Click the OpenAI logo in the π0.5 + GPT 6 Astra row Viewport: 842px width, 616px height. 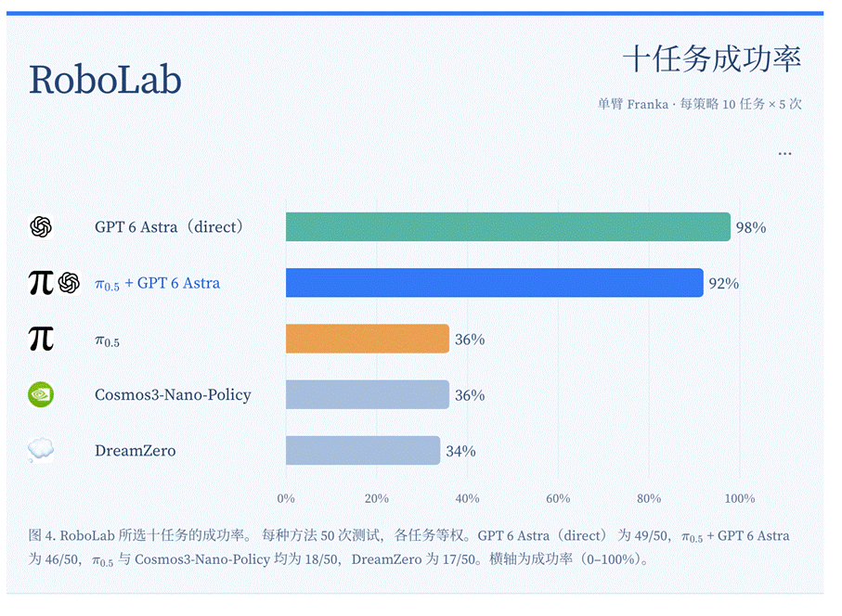pos(70,283)
